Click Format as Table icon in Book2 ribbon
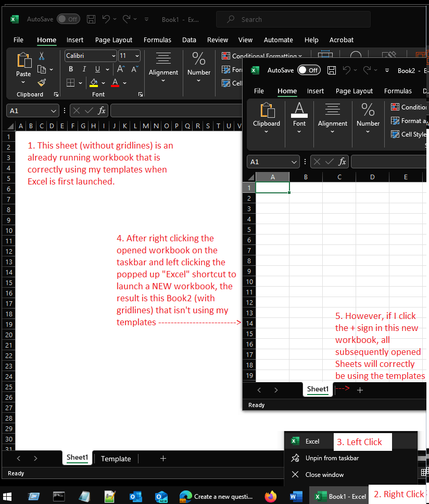429x504 pixels. (395, 120)
